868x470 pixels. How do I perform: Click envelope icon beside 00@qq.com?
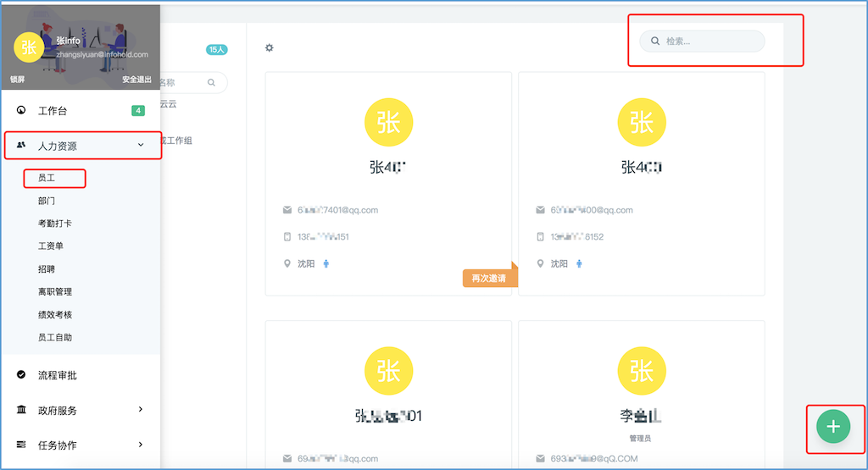coord(540,210)
